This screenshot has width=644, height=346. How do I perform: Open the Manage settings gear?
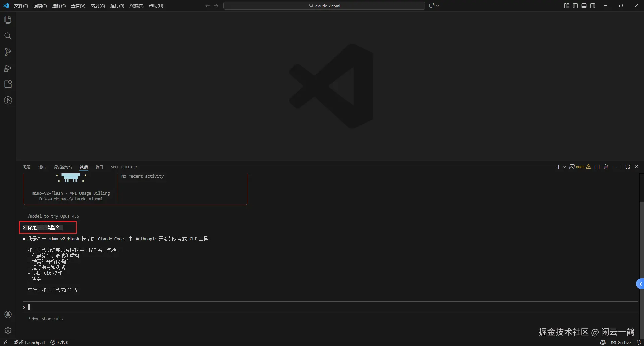pos(8,331)
